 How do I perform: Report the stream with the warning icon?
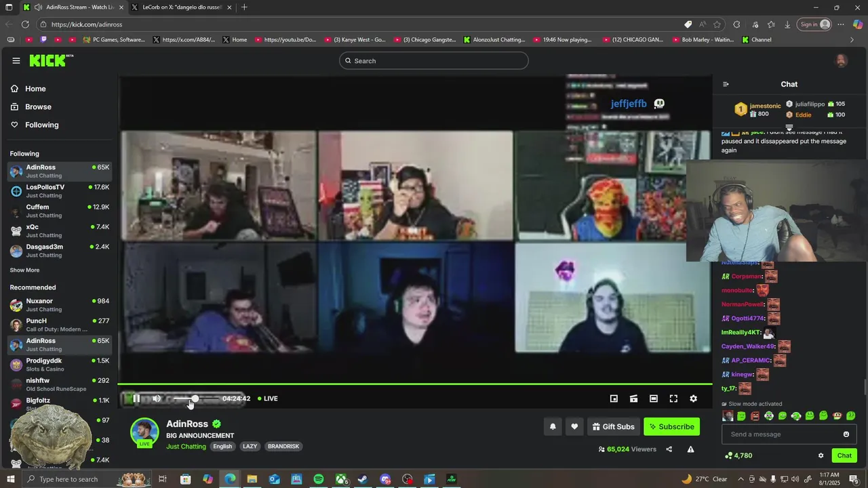[690, 449]
